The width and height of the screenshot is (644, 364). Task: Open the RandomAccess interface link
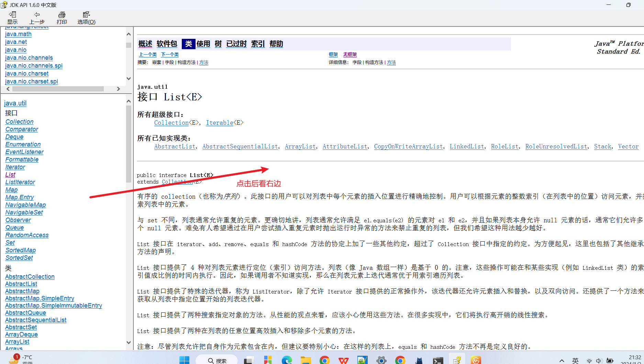point(27,235)
